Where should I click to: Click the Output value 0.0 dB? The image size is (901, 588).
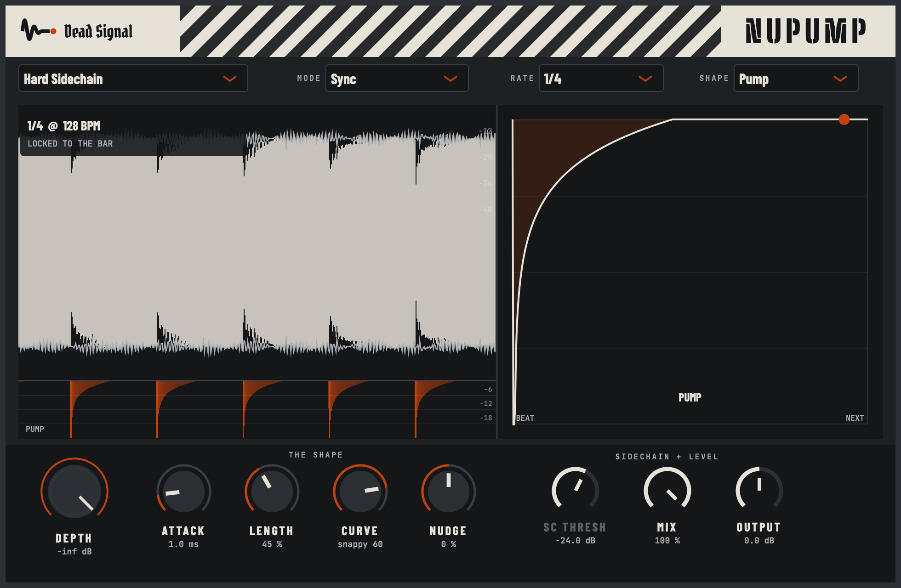point(759,540)
